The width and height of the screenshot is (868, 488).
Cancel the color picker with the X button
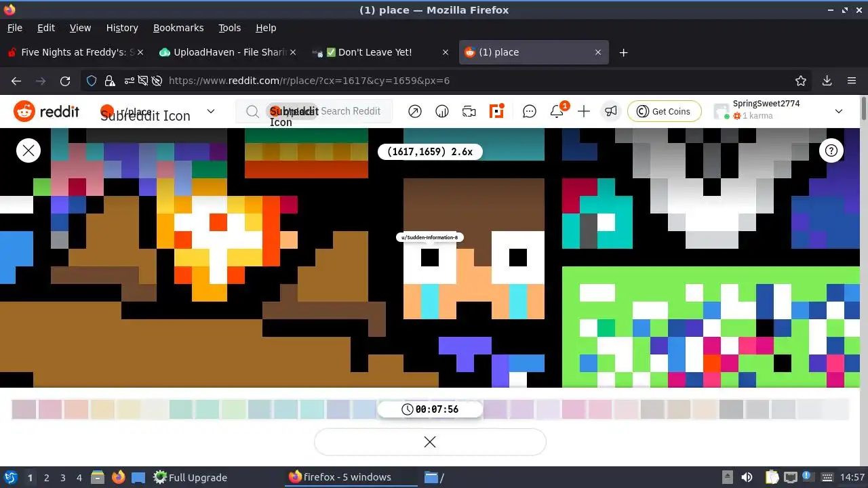430,442
